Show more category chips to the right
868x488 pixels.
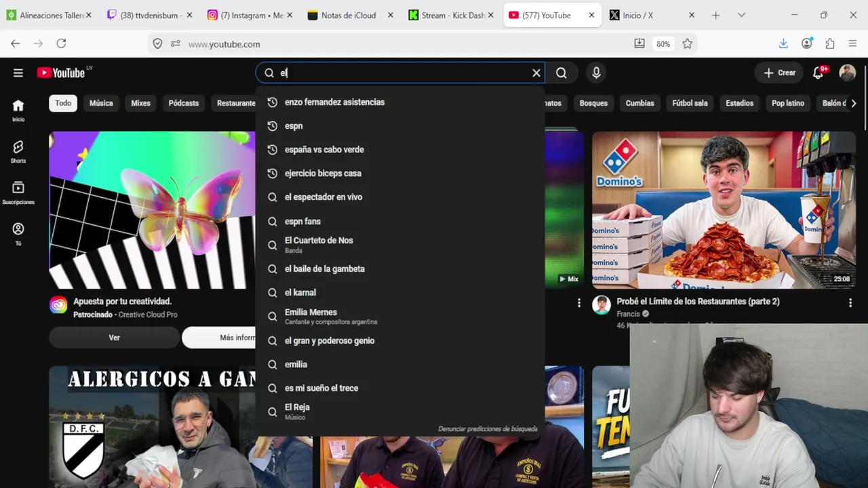pyautogui.click(x=854, y=103)
